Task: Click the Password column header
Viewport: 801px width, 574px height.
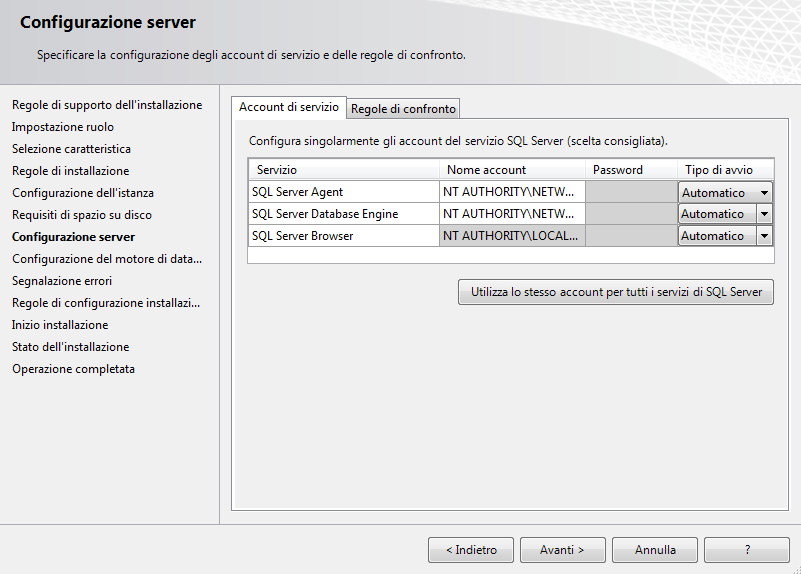Action: (x=631, y=170)
